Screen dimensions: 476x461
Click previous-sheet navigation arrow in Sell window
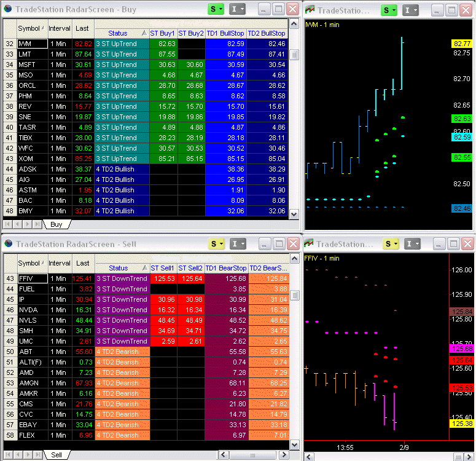18,455
